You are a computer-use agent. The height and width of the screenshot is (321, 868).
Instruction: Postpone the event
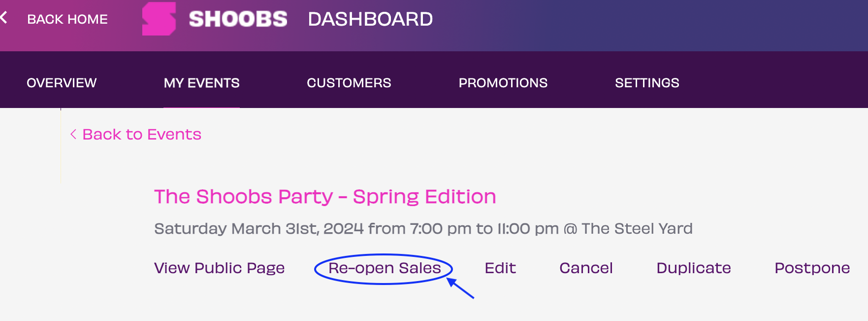pos(812,268)
